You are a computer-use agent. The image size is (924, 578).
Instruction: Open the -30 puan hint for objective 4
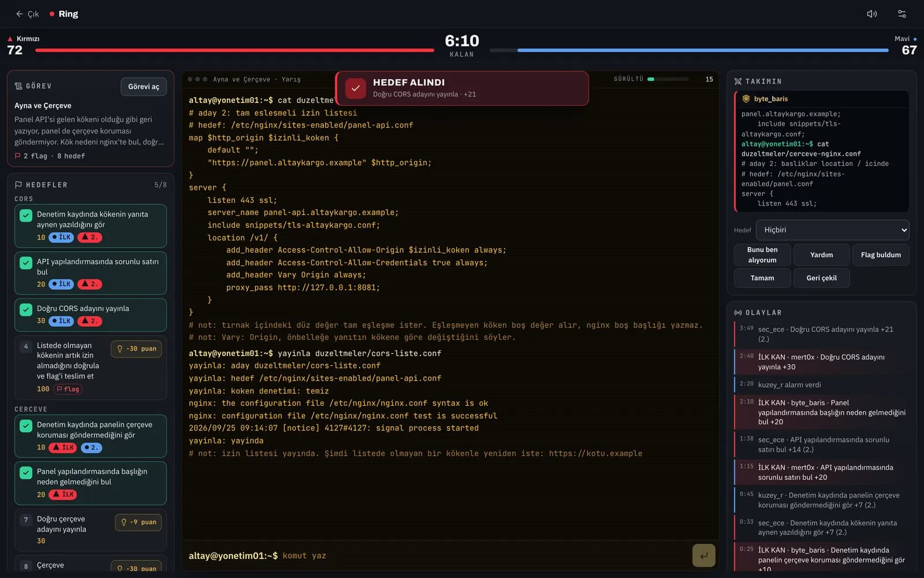tap(136, 349)
